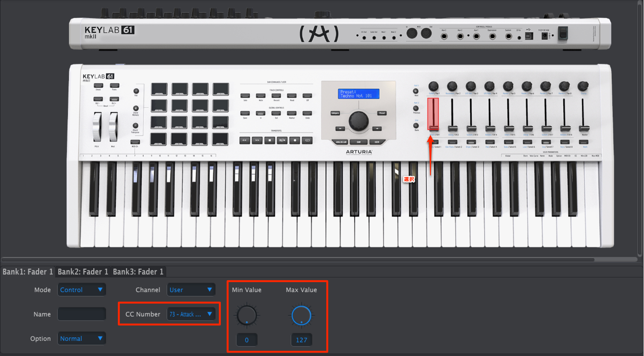Image resolution: width=644 pixels, height=356 pixels.
Task: Open the Mode dropdown showing Control
Action: (x=81, y=290)
